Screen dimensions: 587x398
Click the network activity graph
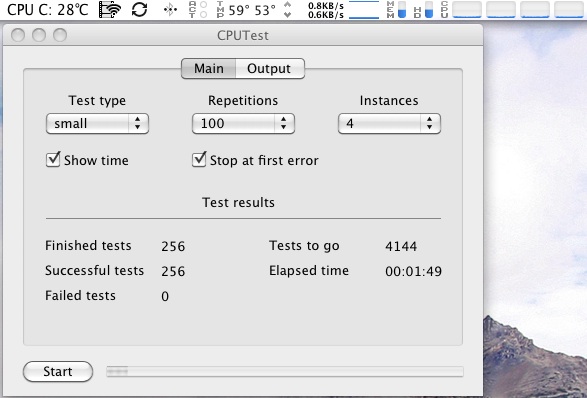pyautogui.click(x=364, y=10)
